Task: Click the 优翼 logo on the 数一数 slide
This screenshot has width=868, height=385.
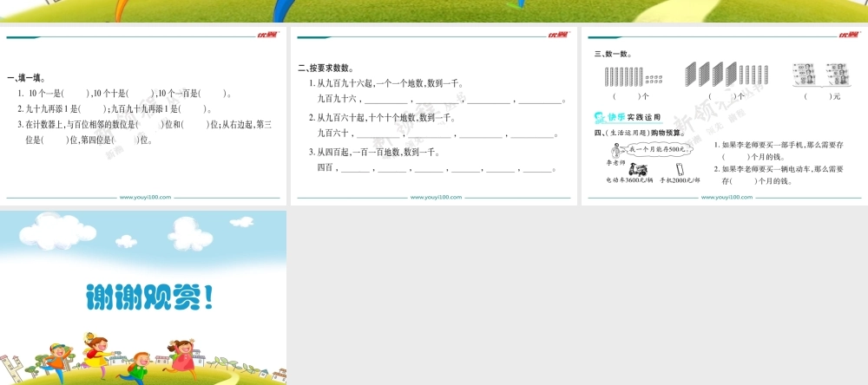Action: tap(847, 35)
